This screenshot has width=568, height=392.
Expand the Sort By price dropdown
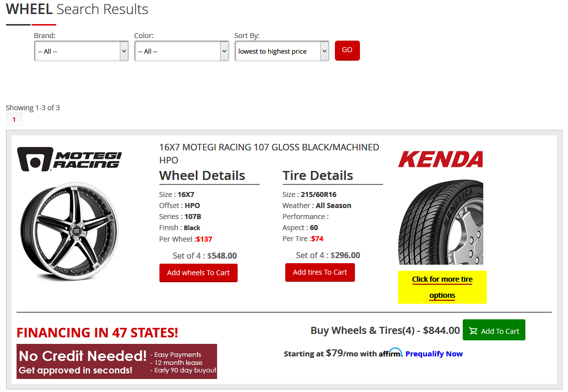pos(282,51)
